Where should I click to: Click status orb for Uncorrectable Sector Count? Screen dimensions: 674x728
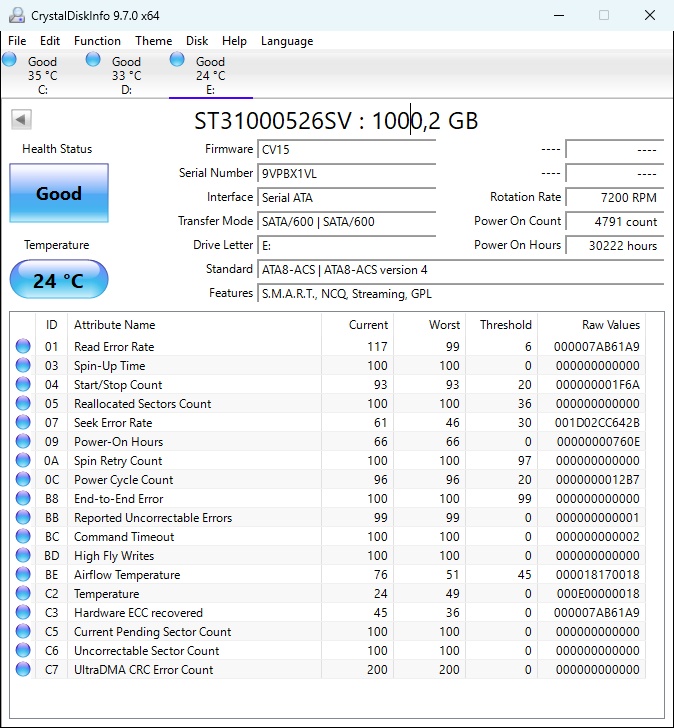click(23, 651)
